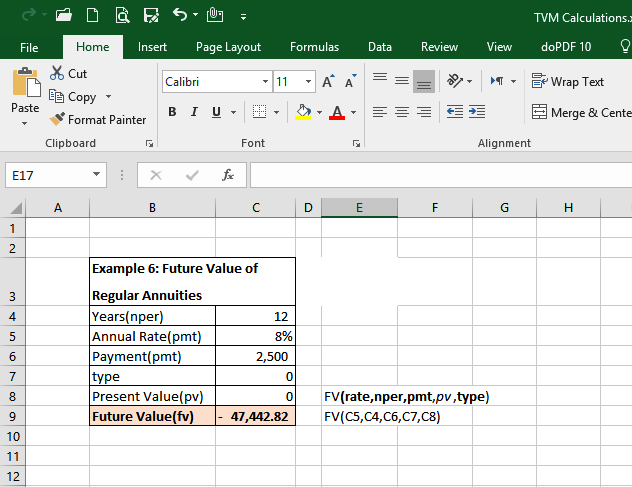Image resolution: width=632 pixels, height=487 pixels.
Task: Open the Clipboard pane launcher
Action: (149, 144)
